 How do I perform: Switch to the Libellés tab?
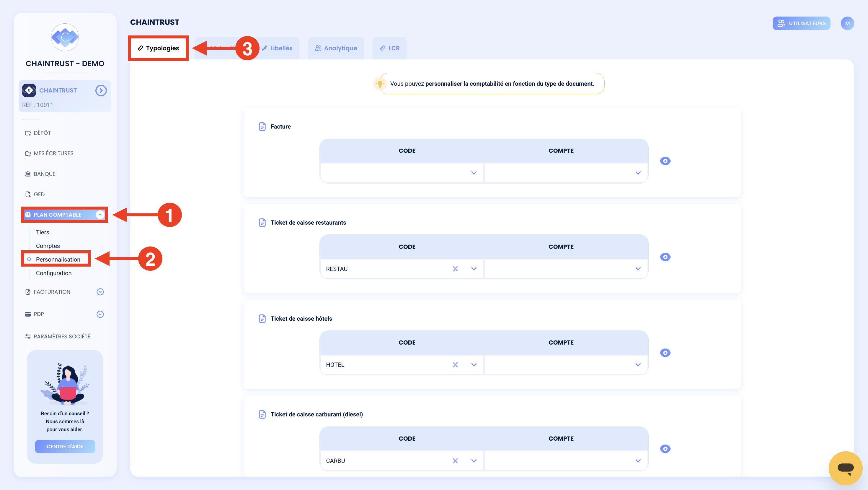(277, 48)
